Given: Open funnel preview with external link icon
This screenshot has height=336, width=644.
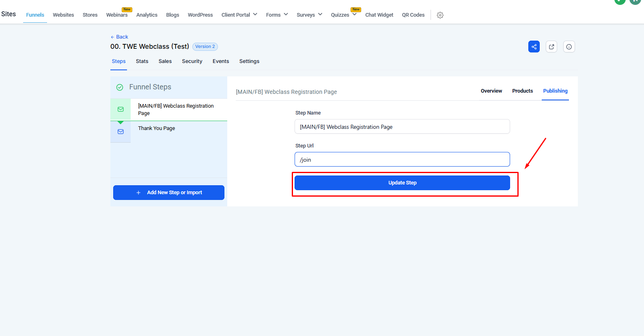Looking at the screenshot, I should (x=551, y=47).
